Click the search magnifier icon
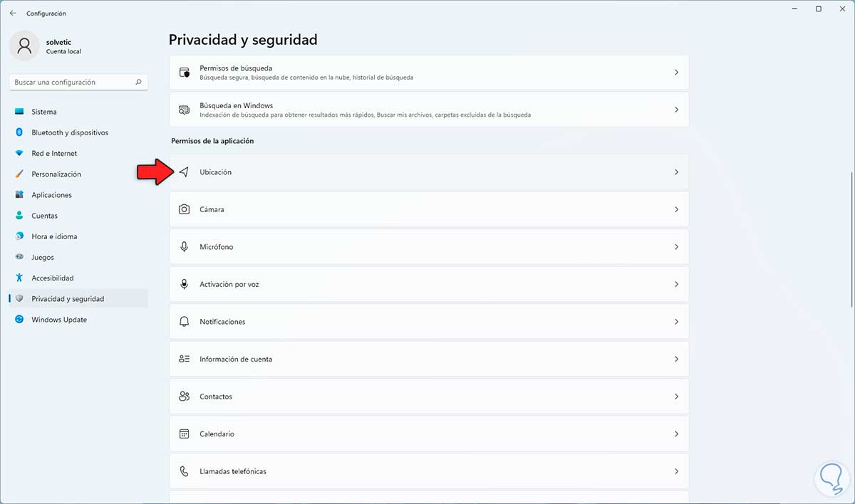 click(138, 82)
